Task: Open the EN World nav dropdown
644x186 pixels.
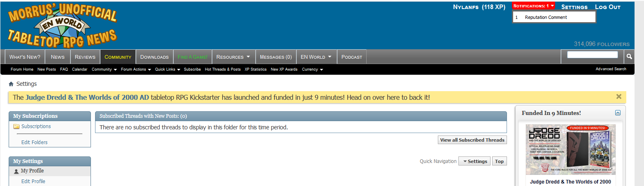Action: pyautogui.click(x=316, y=57)
